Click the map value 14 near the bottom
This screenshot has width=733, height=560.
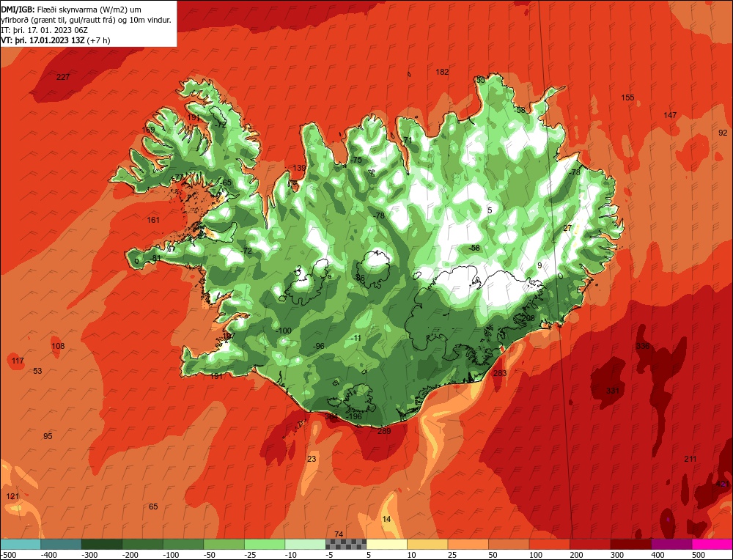[386, 520]
